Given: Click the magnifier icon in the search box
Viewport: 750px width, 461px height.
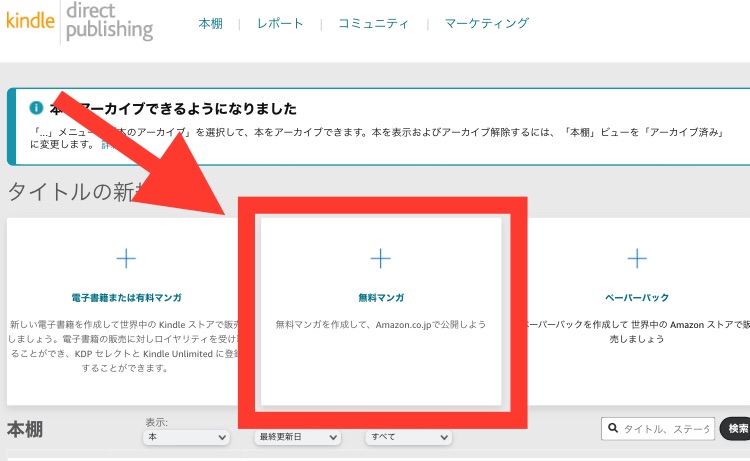Looking at the screenshot, I should pos(613,428).
